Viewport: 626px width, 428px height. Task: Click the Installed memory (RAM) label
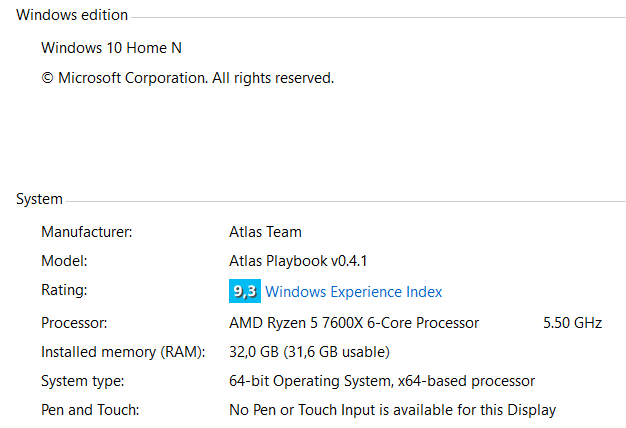[122, 352]
